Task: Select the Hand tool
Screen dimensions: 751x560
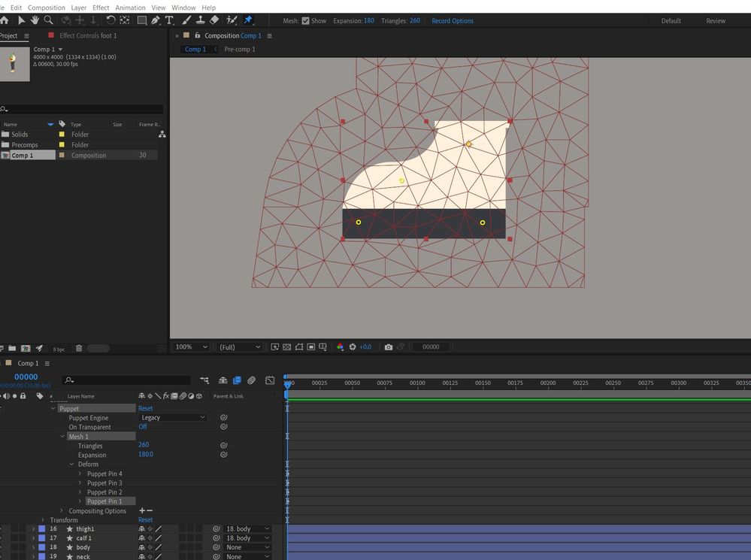Action: point(35,20)
